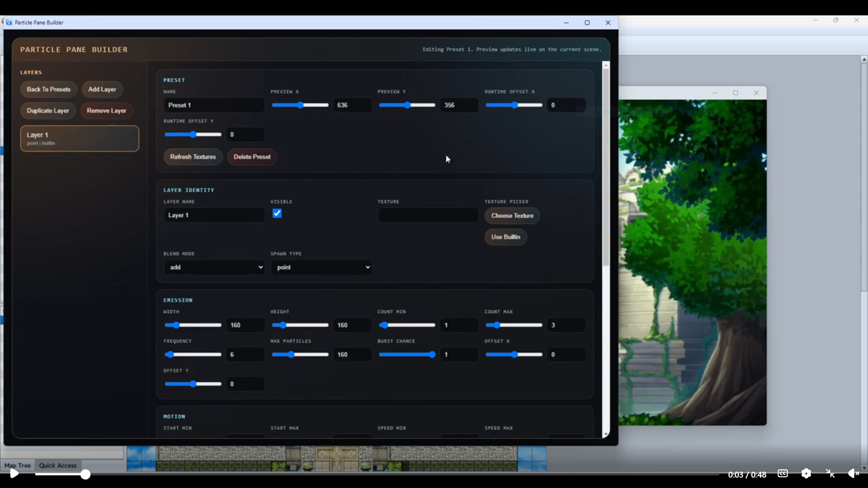The image size is (868, 488).
Task: Click the scroll up arrow of builder panel
Action: 606,66
